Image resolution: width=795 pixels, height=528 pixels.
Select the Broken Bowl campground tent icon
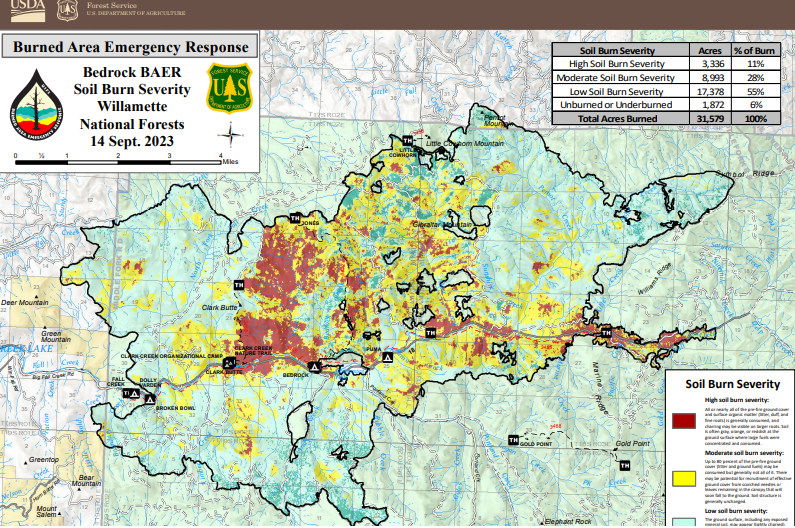149,398
